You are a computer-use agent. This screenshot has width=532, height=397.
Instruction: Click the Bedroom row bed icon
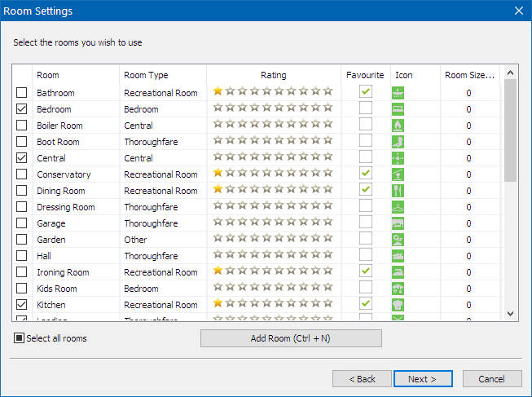[398, 109]
